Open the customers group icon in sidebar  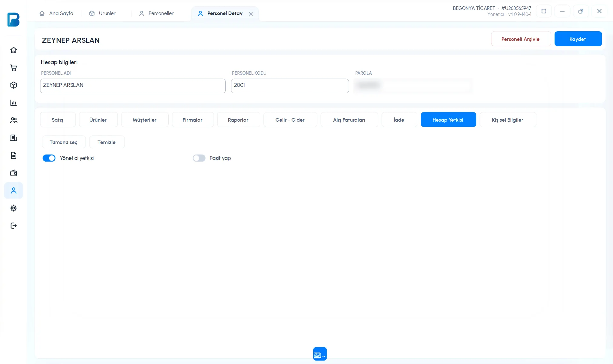pyautogui.click(x=13, y=120)
